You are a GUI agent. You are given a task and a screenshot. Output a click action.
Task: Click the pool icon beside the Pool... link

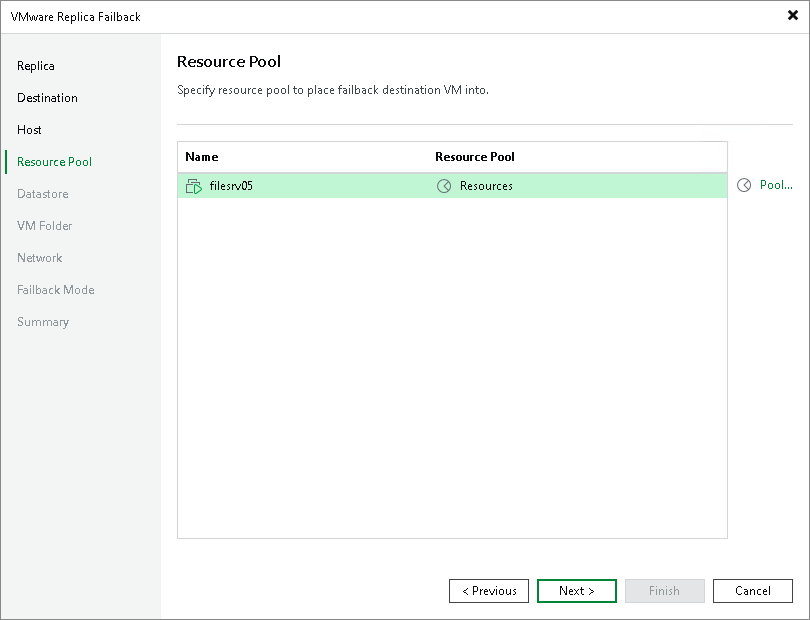click(x=744, y=185)
